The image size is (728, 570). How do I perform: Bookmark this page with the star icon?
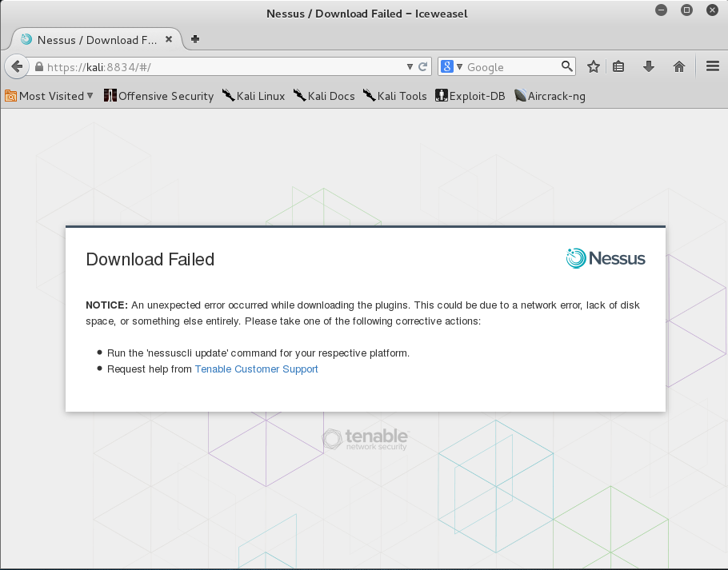594,67
